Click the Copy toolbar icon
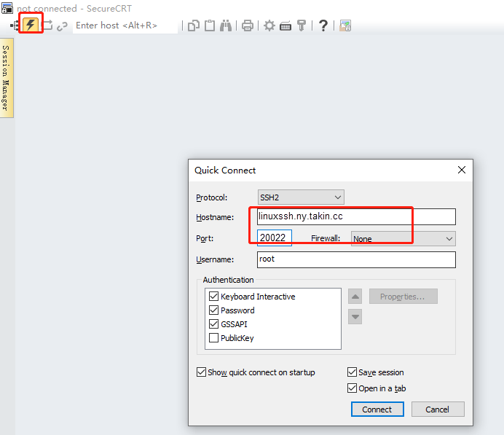The image size is (504, 435). pyautogui.click(x=194, y=26)
